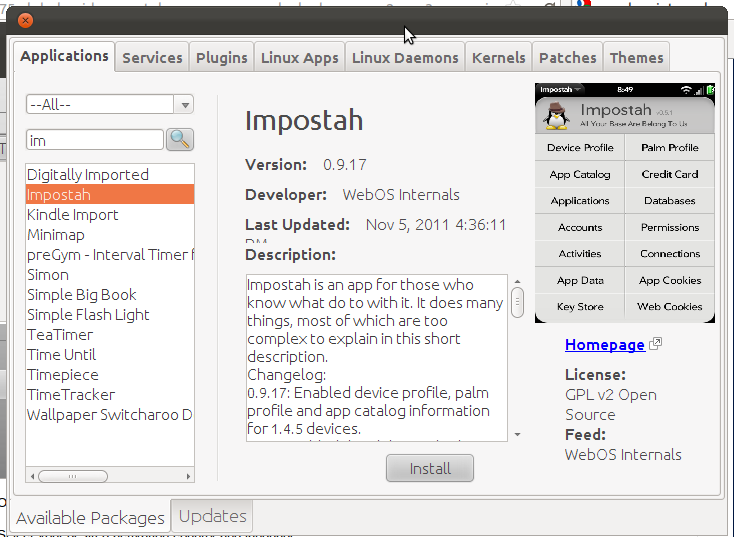This screenshot has width=734, height=537.
Task: Select Digitally Imported in the list
Action: 110,175
